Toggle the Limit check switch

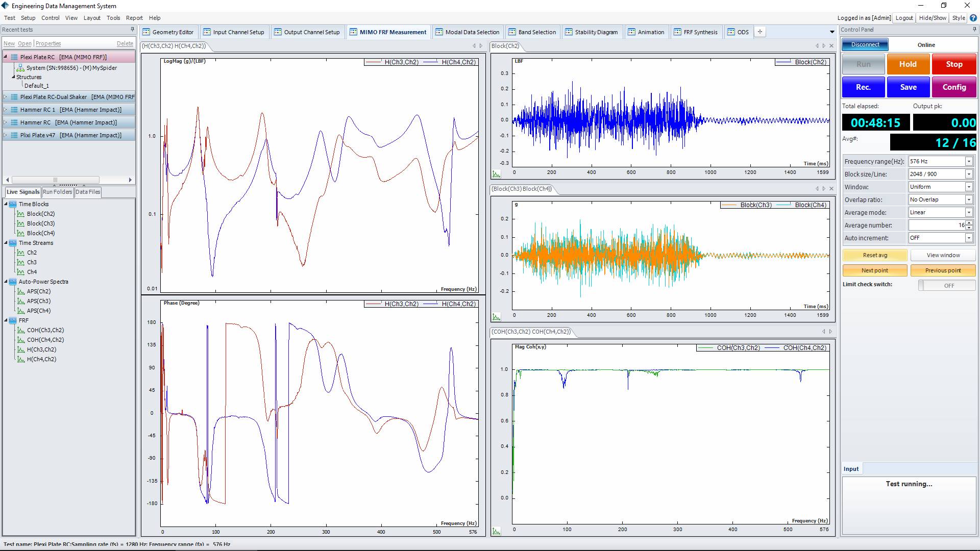coord(946,285)
